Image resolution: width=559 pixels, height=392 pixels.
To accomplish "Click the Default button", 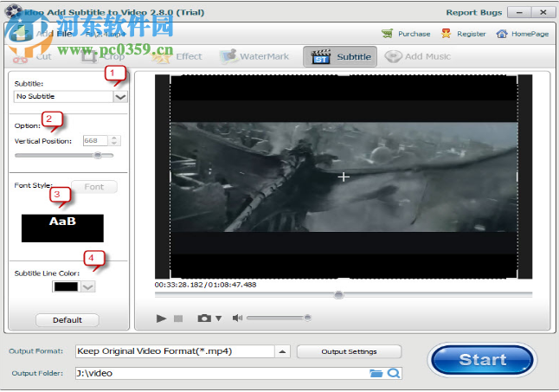I will 67,320.
